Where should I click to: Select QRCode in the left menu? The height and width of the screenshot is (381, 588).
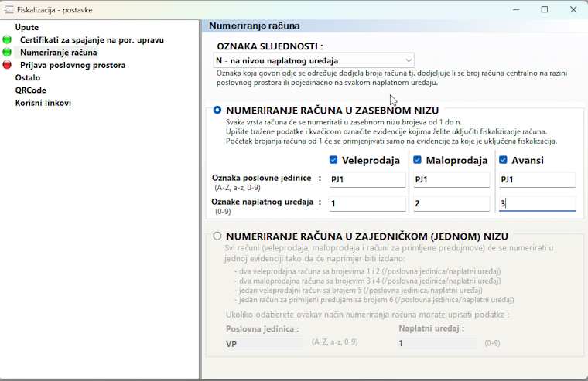30,90
